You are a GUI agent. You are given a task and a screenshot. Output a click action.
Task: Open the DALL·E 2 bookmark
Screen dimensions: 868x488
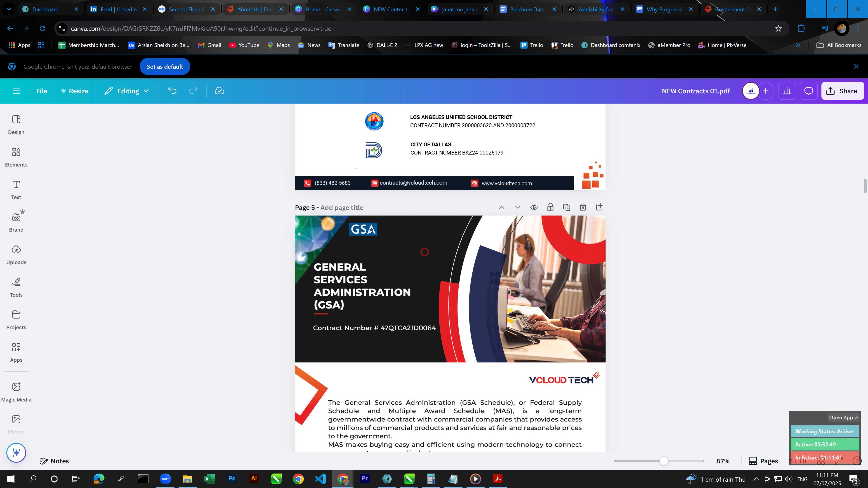click(x=382, y=45)
